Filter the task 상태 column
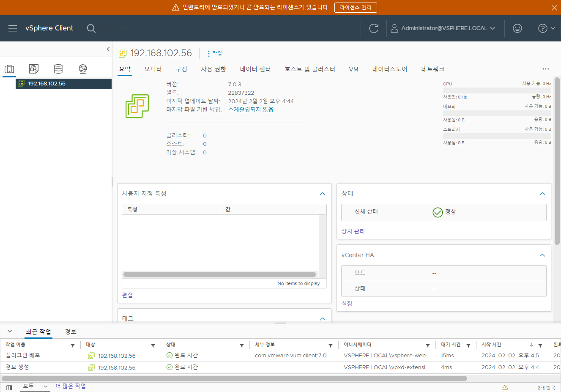 (242, 345)
